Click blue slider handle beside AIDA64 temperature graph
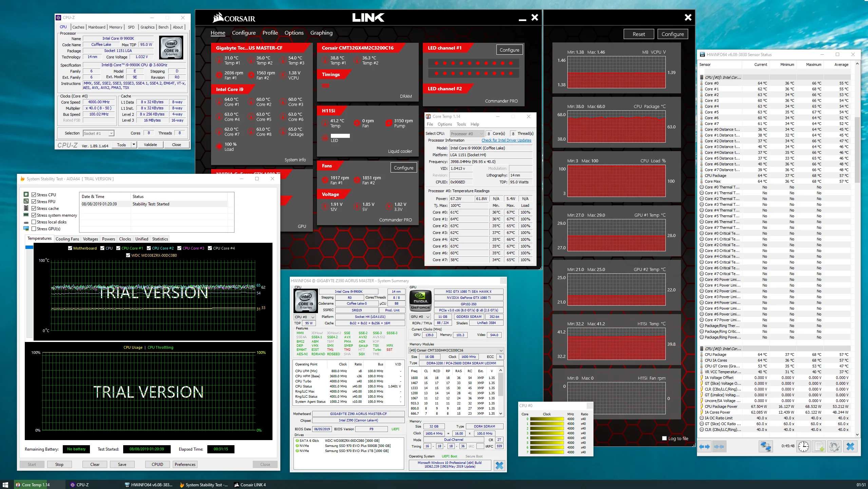The width and height of the screenshot is (868, 489). pyautogui.click(x=29, y=247)
